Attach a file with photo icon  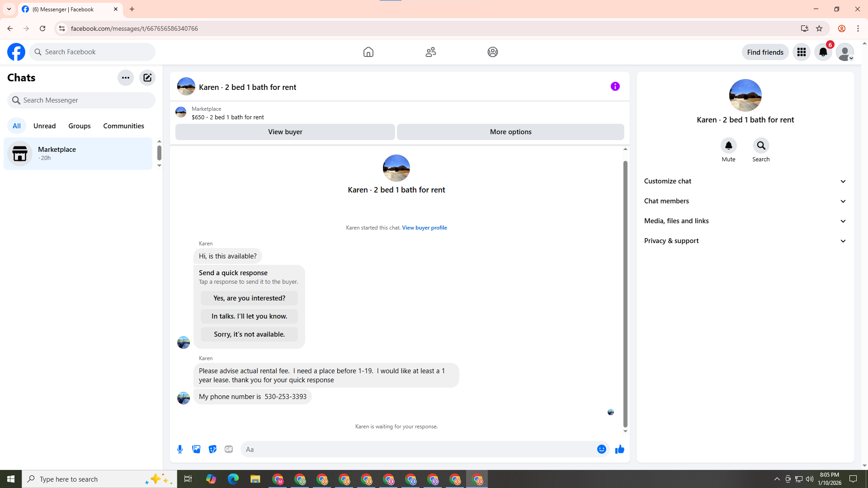[x=196, y=449]
